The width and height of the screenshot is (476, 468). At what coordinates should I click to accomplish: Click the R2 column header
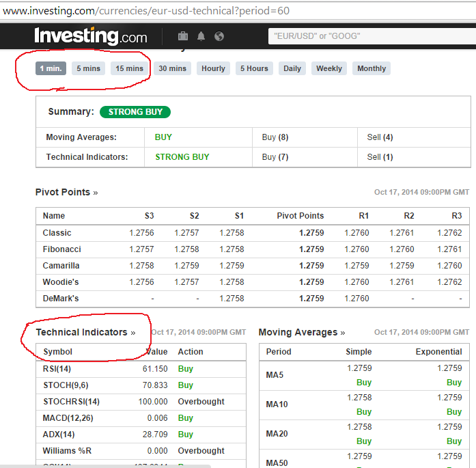click(409, 216)
